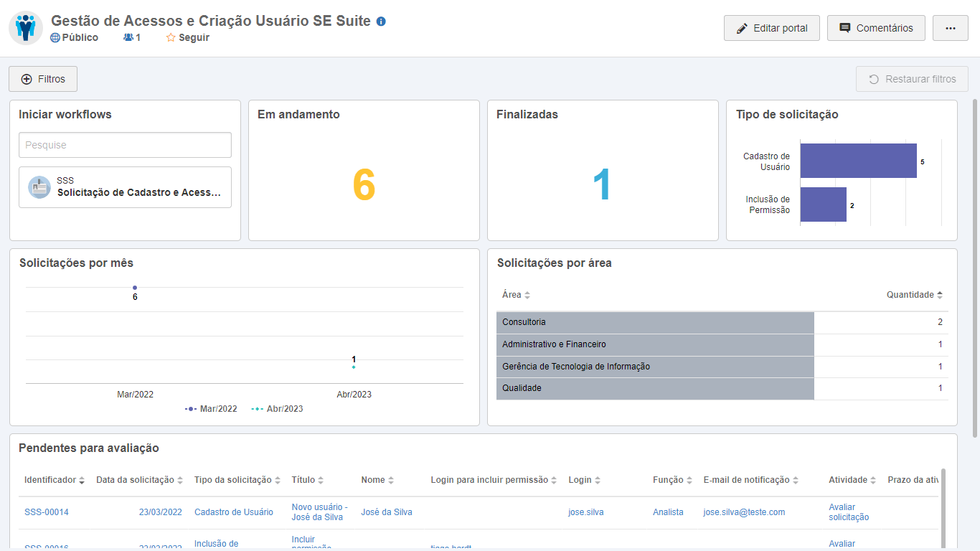Select the Consultoria row in area table
The width and height of the screenshot is (980, 551).
[x=654, y=322]
